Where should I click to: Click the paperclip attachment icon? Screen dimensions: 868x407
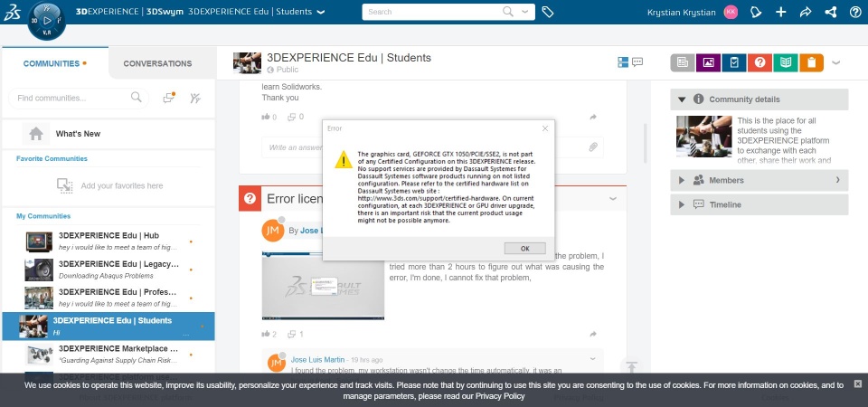(x=593, y=147)
